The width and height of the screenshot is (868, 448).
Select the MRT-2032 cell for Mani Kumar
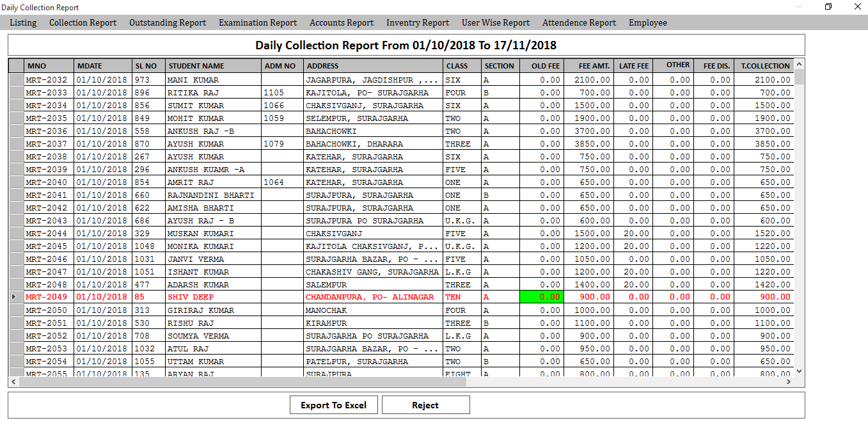(49, 80)
